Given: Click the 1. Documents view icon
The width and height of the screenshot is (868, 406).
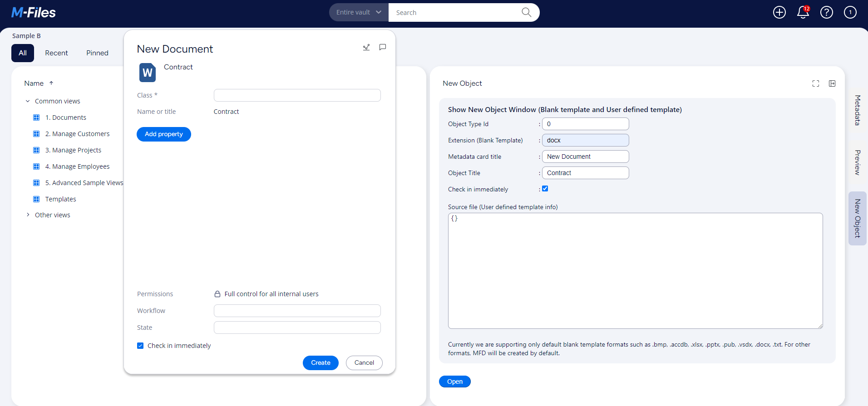Looking at the screenshot, I should coord(36,117).
